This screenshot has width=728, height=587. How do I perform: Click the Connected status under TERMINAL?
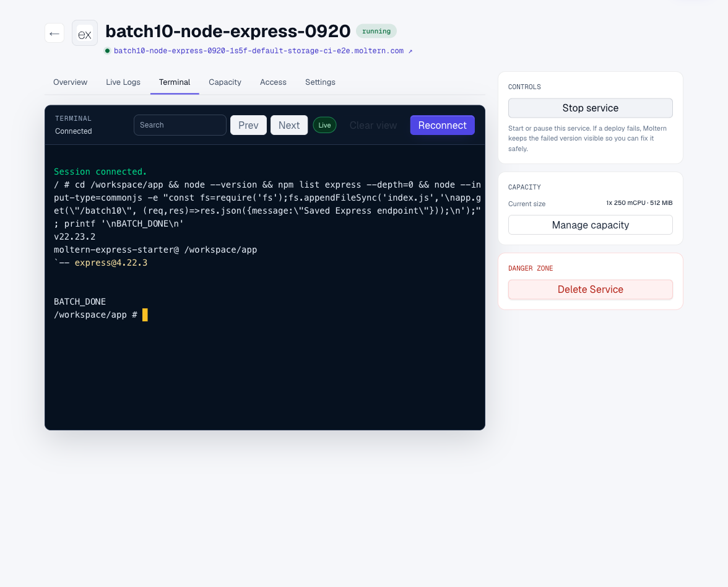[x=73, y=131]
